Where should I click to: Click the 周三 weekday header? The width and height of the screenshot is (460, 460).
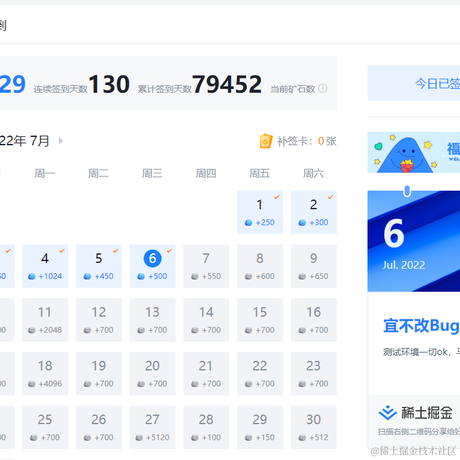click(x=152, y=173)
